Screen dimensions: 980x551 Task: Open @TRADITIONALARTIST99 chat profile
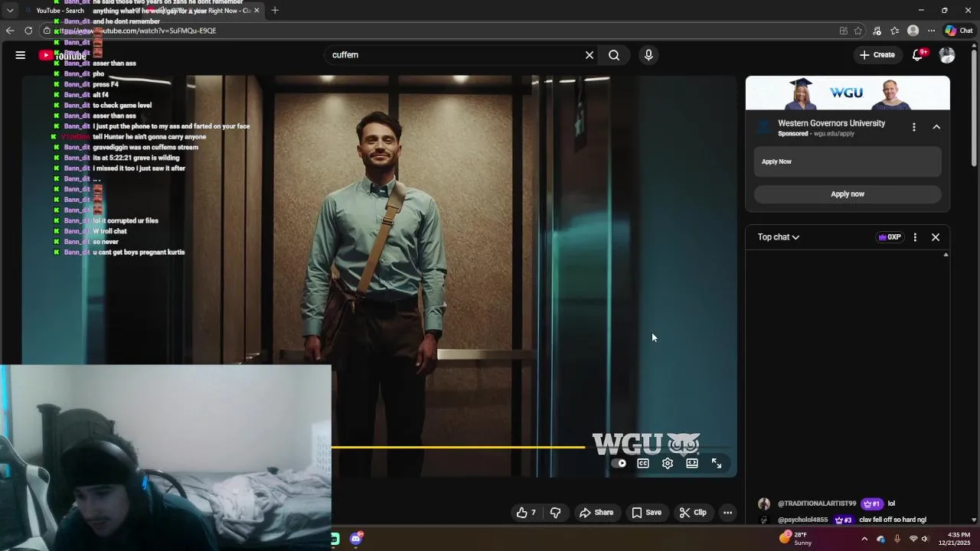coord(817,504)
